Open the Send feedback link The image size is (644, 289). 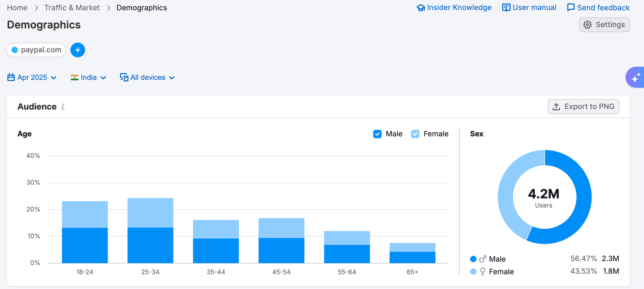pos(603,8)
